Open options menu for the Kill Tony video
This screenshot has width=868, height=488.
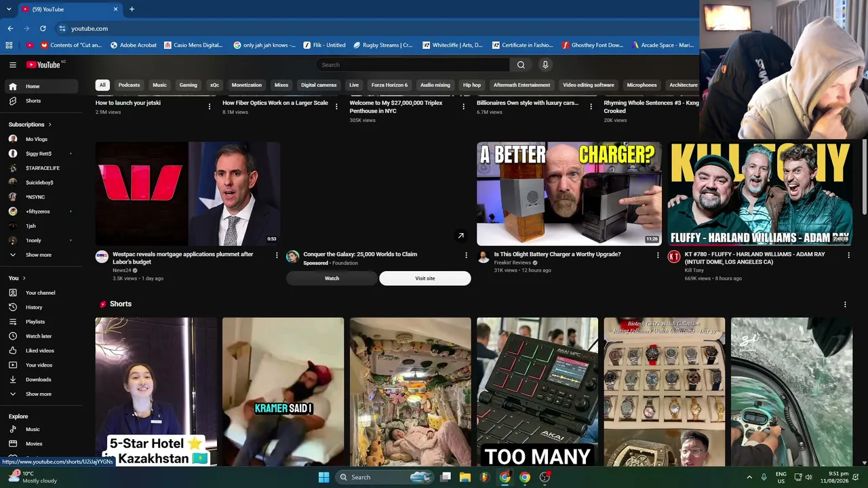(848, 255)
